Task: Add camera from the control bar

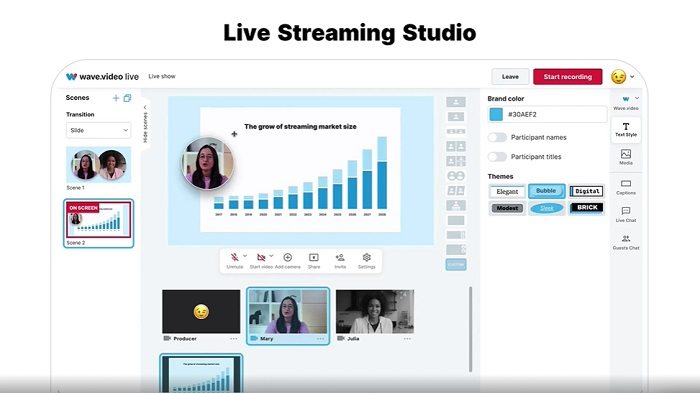Action: pyautogui.click(x=288, y=260)
